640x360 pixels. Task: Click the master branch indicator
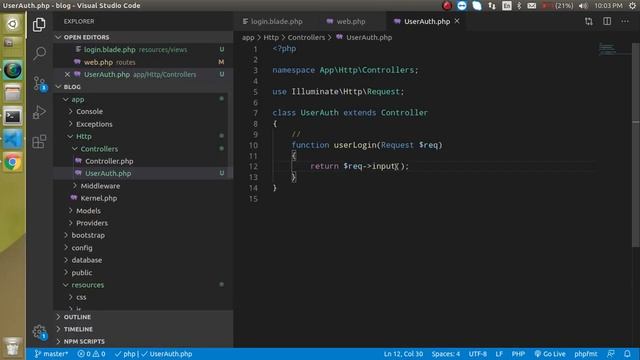click(51, 354)
